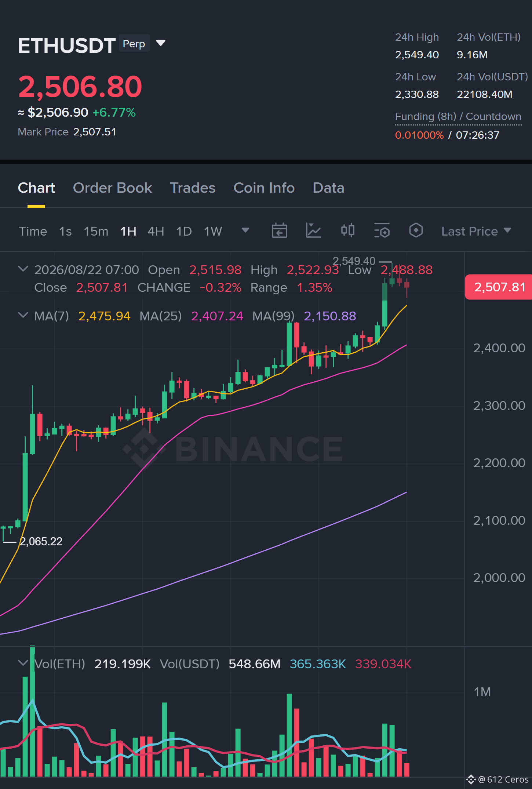Tap the +6.77% change percentage

pos(114,112)
